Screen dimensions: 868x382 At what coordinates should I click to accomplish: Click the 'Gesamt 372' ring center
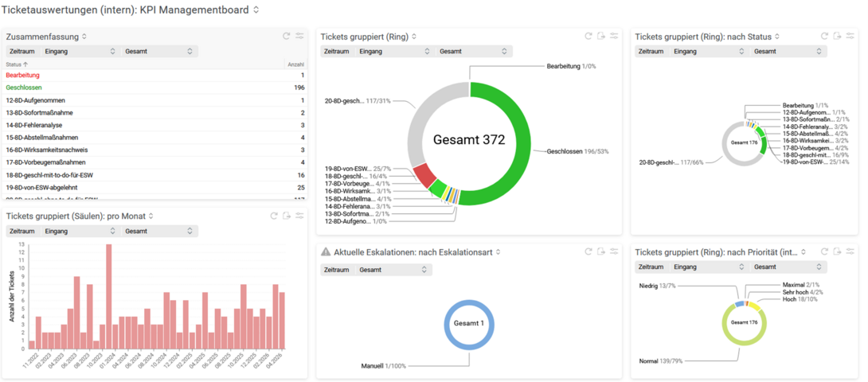click(469, 140)
